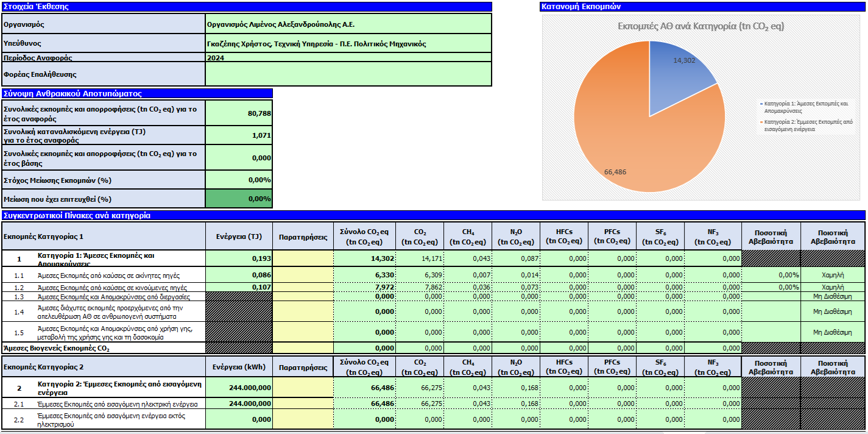Open the Χαμηλή quality uncertainty cell for row 1.2
The image size is (868, 434).
coord(832,287)
